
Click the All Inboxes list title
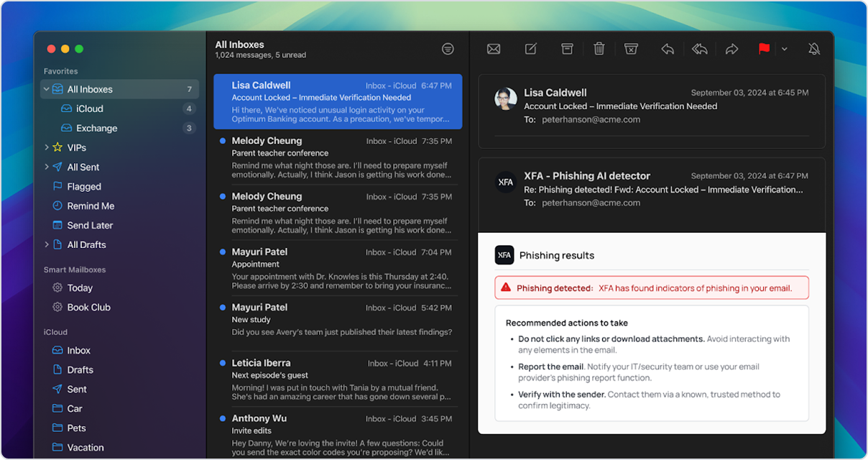click(x=240, y=45)
